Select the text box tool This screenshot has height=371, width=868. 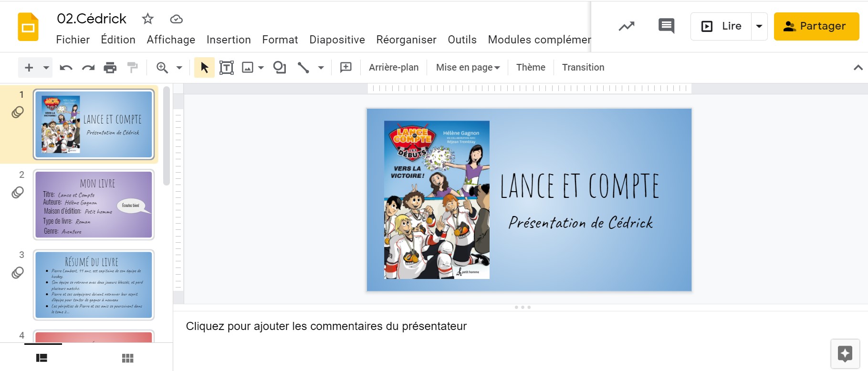click(x=227, y=68)
